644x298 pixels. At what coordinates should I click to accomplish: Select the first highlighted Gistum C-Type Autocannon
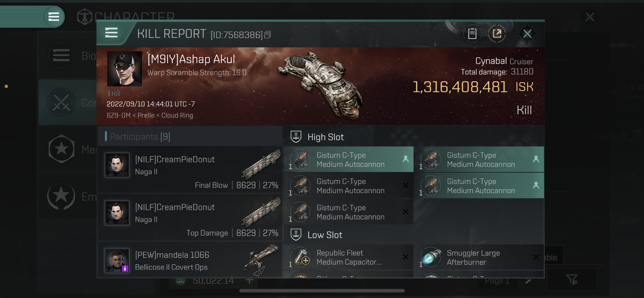click(x=348, y=159)
